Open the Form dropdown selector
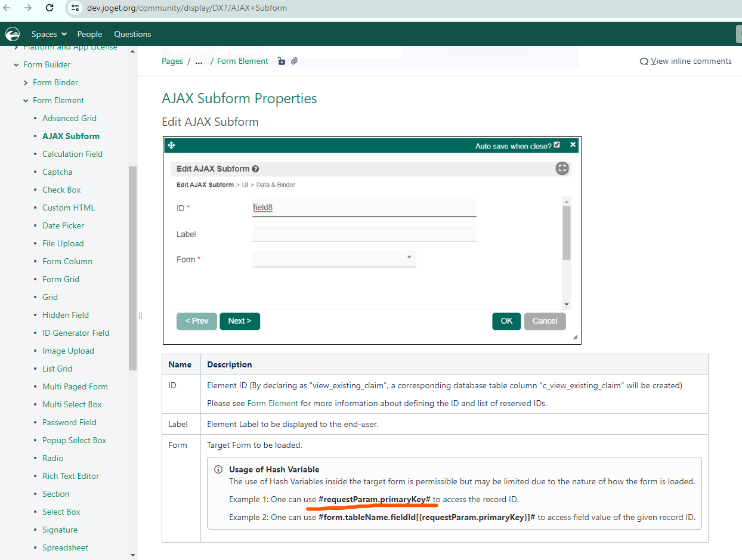Screen dimensions: 742x560 click(334, 259)
